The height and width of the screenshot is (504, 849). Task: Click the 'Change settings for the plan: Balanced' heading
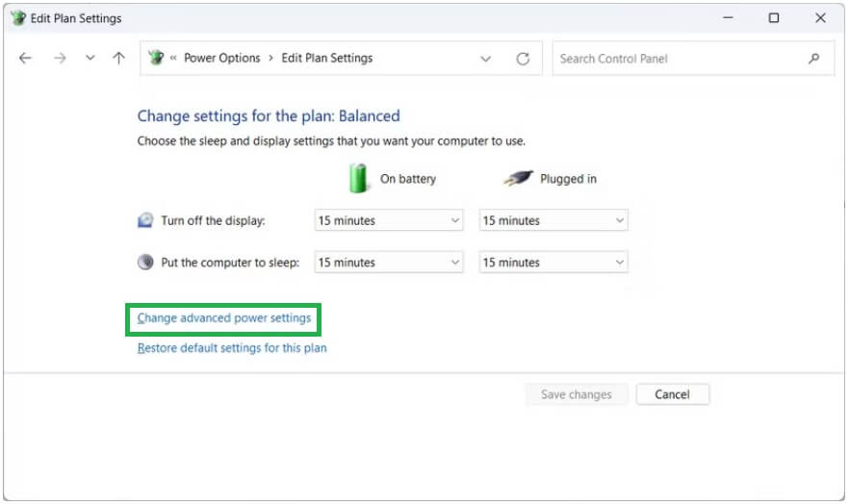[269, 115]
